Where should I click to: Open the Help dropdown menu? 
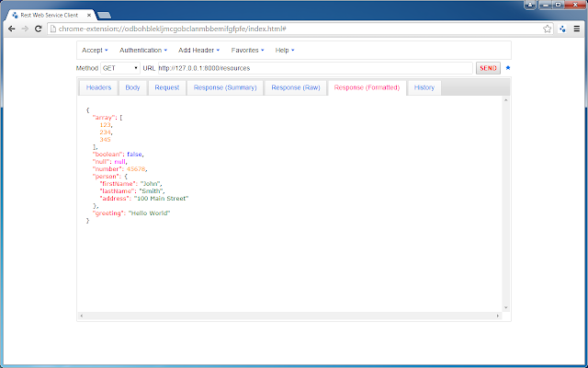pos(285,51)
